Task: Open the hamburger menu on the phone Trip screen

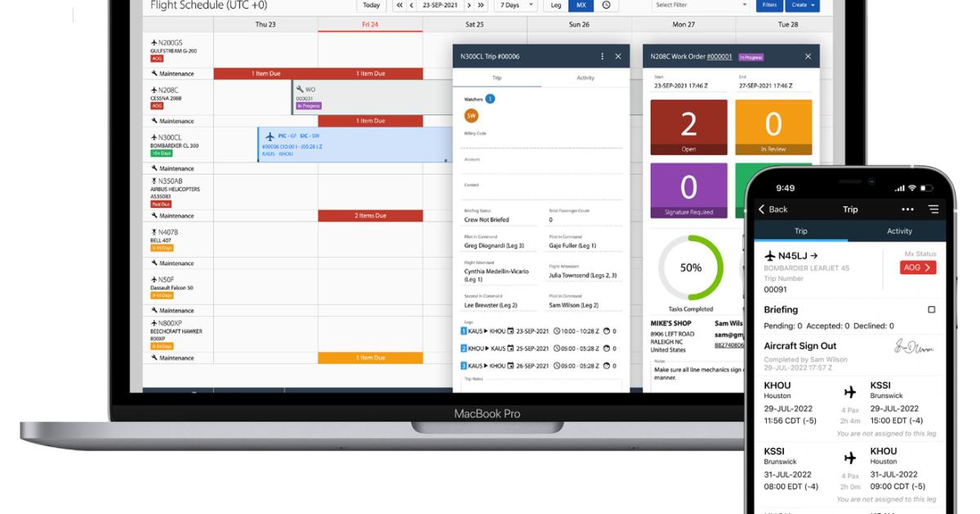Action: tap(933, 209)
